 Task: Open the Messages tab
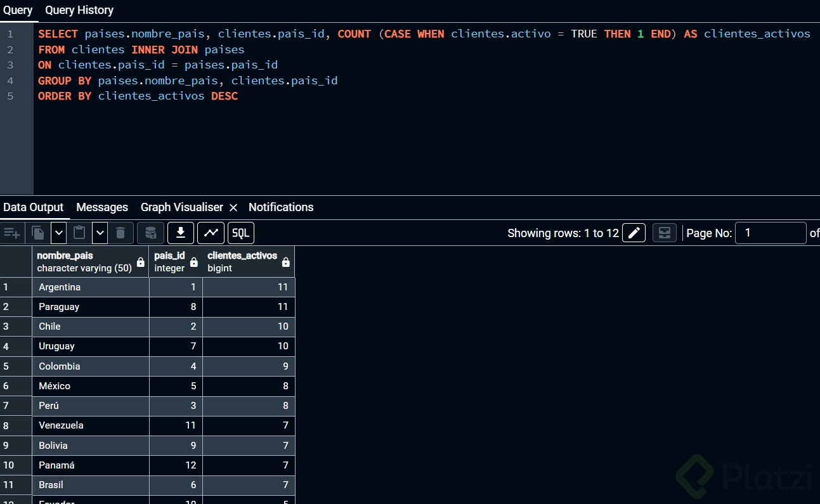[102, 207]
